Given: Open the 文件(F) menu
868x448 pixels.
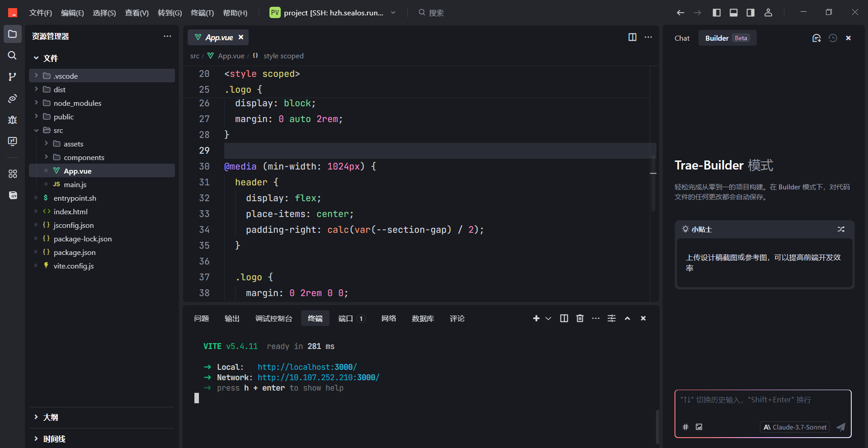Looking at the screenshot, I should tap(40, 13).
